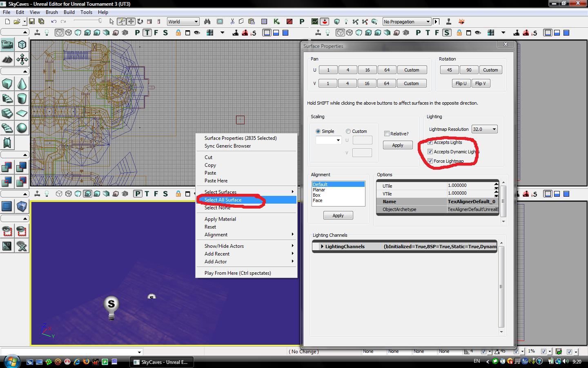Screen dimensions: 588x368
Task: Click the Save level floppy icon
Action: tap(31, 22)
